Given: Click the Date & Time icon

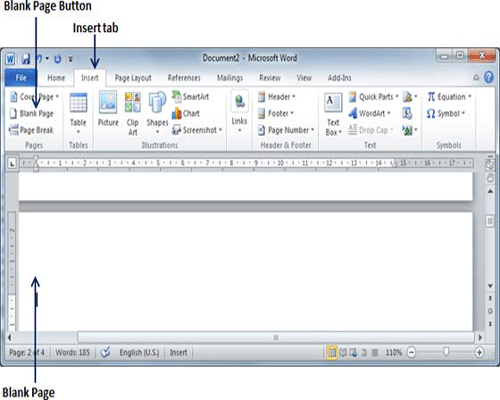Looking at the screenshot, I should pos(407,114).
